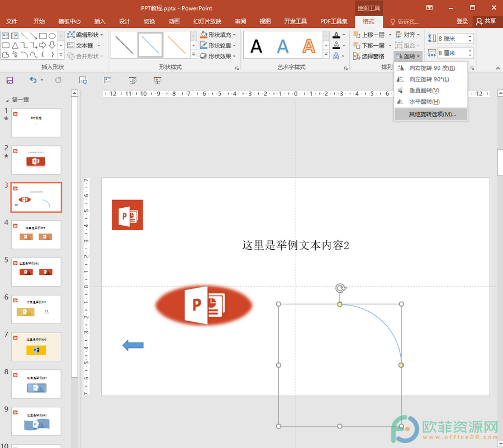
Task: Click the start slideshow from beginning icon
Action: tap(132, 80)
